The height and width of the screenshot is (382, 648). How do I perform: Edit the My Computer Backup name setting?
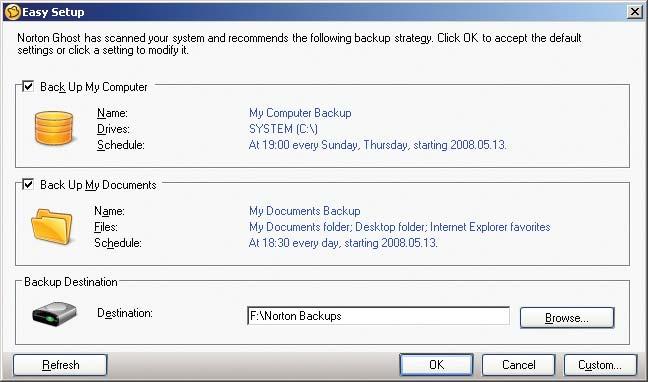[300, 113]
